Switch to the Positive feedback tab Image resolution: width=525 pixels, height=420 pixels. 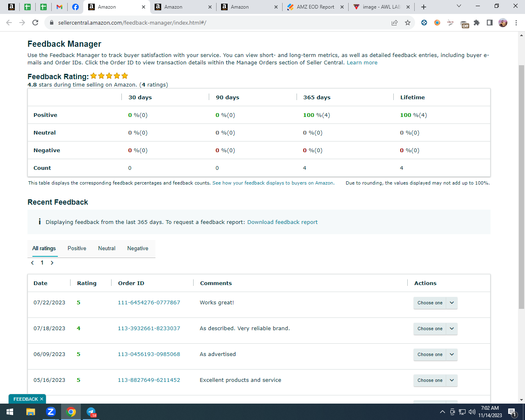pos(77,249)
